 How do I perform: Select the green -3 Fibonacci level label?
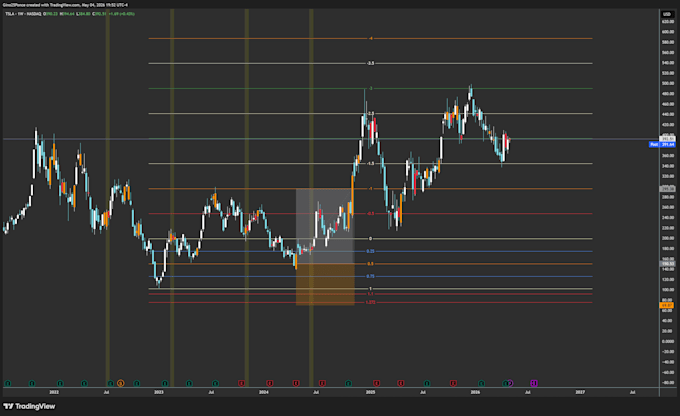coord(370,88)
